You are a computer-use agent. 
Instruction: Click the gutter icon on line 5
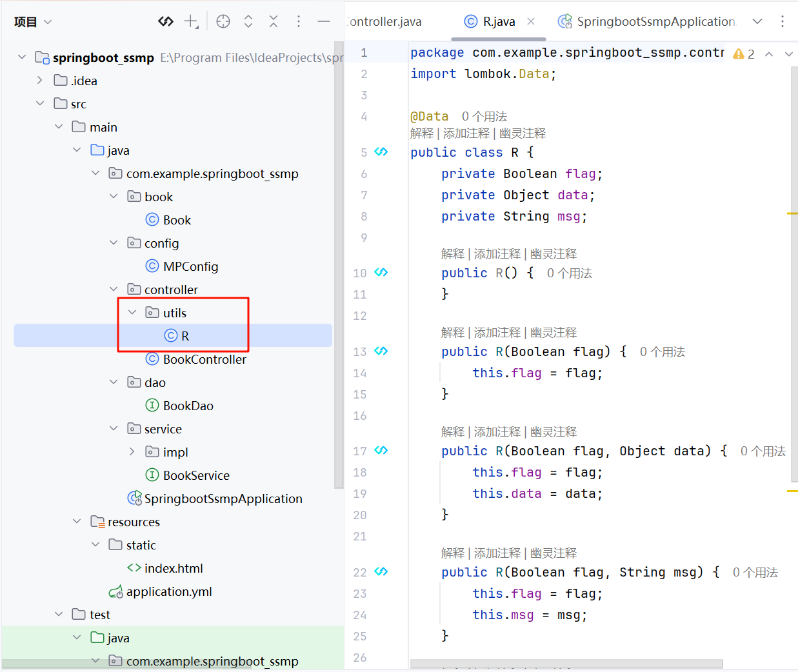tap(381, 152)
